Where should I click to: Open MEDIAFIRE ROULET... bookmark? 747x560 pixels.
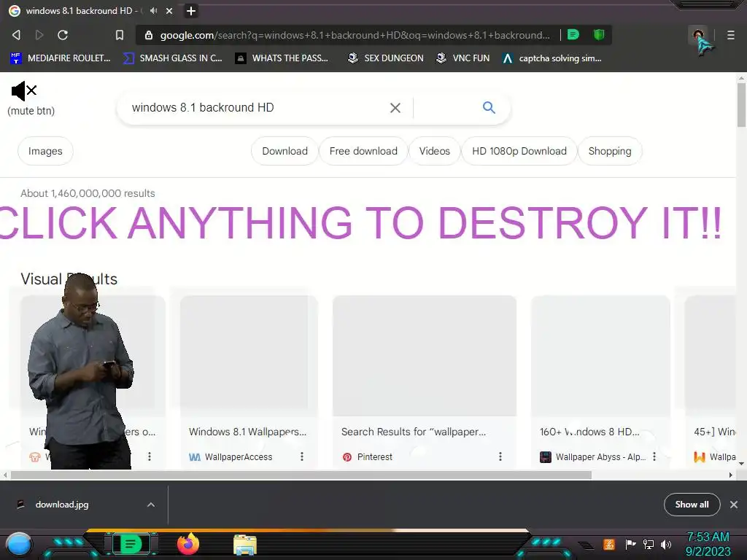61,58
